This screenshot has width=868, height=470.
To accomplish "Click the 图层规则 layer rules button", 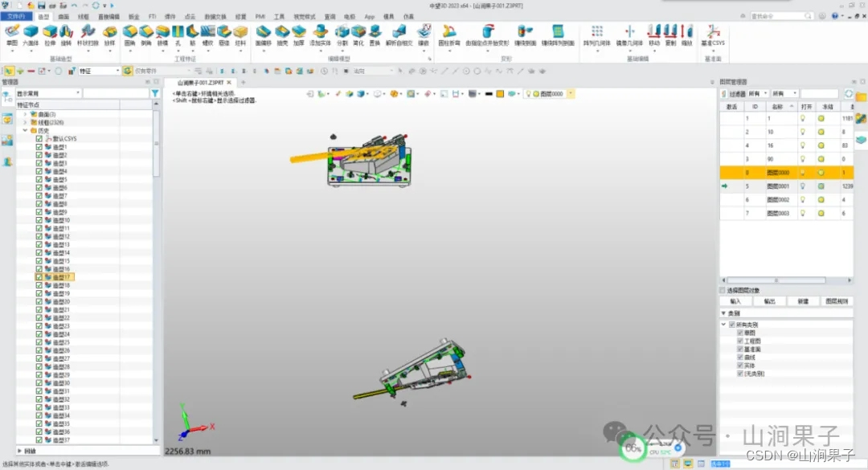I will 837,301.
